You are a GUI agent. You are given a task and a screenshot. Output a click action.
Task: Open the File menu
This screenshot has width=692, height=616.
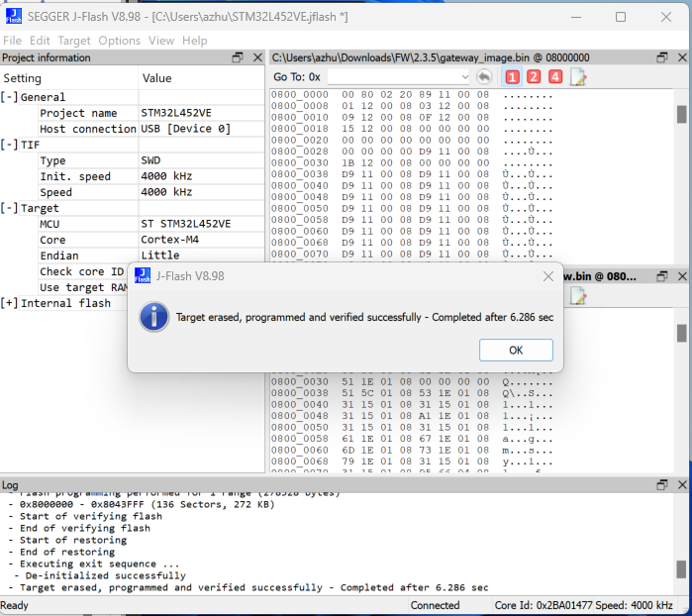(12, 41)
